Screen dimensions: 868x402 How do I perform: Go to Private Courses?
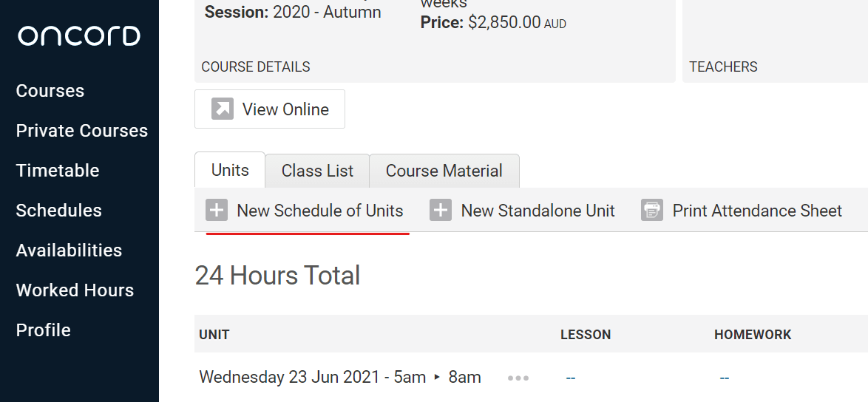(82, 131)
